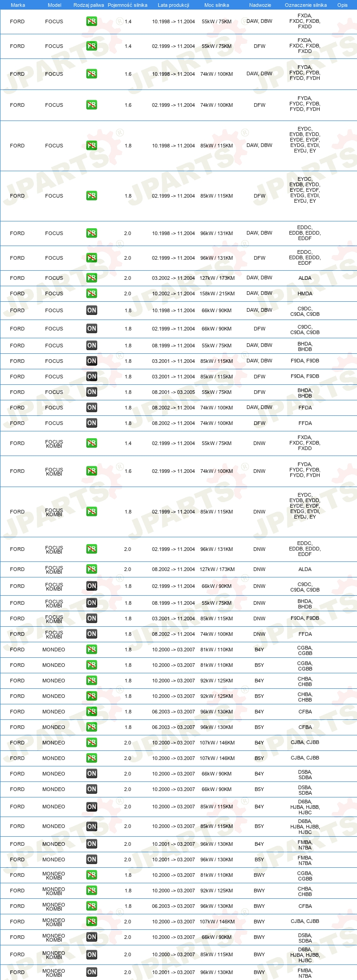Viewport: 357px width, 980px height.
Task: Select the HMDA engine code cell
Action: pyautogui.click(x=305, y=293)
